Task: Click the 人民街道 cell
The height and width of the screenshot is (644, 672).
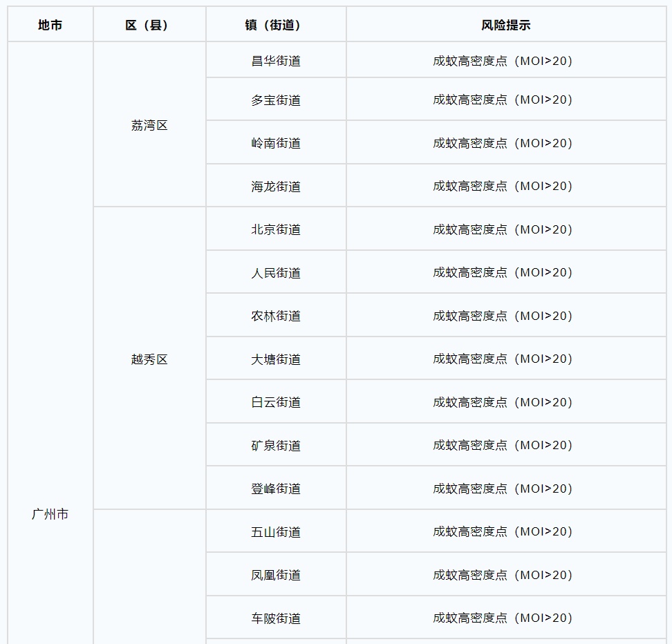Action: coord(275,272)
